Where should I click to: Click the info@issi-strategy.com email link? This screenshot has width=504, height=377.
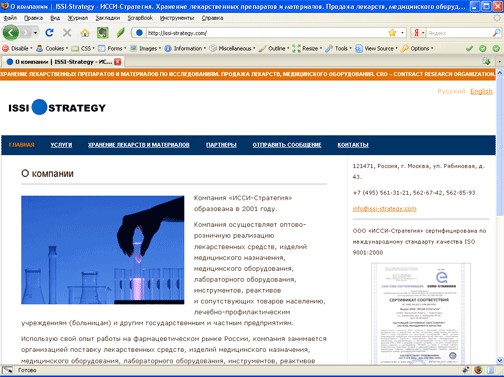[384, 209]
